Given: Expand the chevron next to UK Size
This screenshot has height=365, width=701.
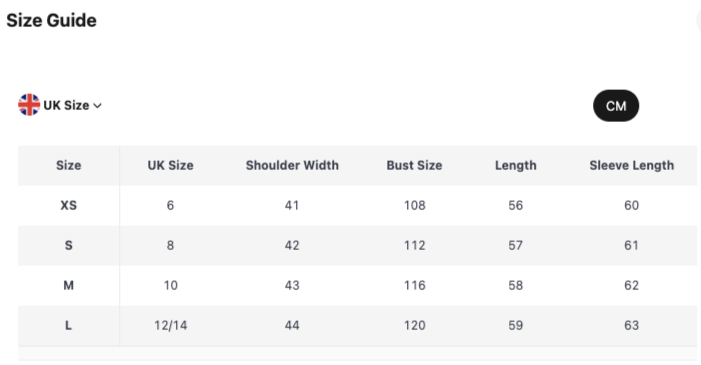Looking at the screenshot, I should pyautogui.click(x=97, y=106).
